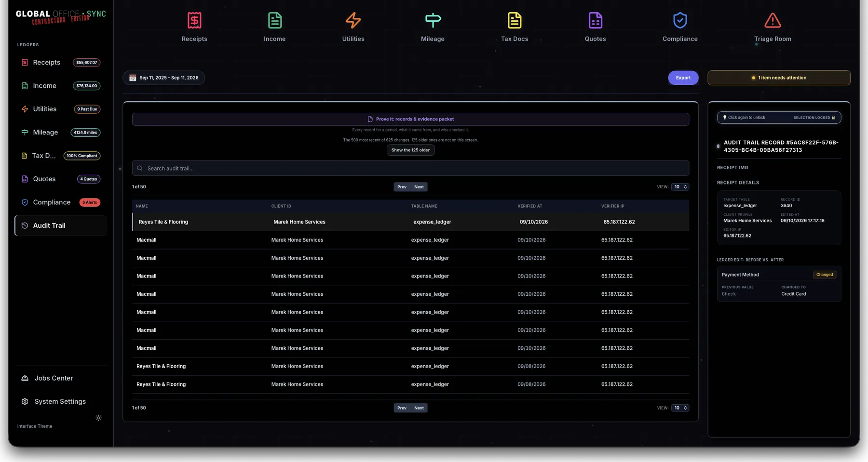Click the 6 Alerts compliance badge
This screenshot has height=462, width=868.
point(90,202)
